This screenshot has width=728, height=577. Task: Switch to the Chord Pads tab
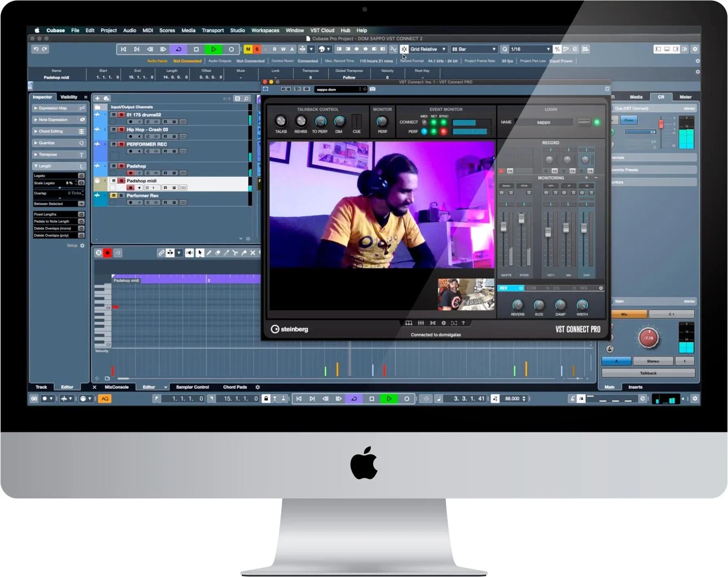point(235,387)
